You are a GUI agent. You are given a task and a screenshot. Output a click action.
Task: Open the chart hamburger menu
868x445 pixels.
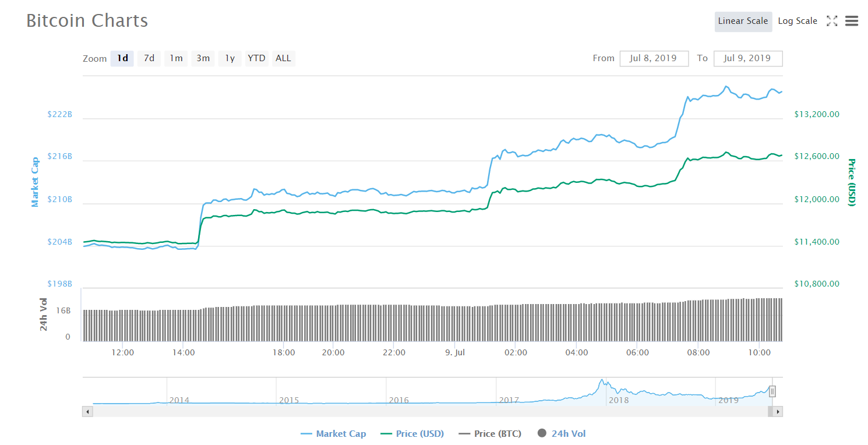tap(852, 21)
